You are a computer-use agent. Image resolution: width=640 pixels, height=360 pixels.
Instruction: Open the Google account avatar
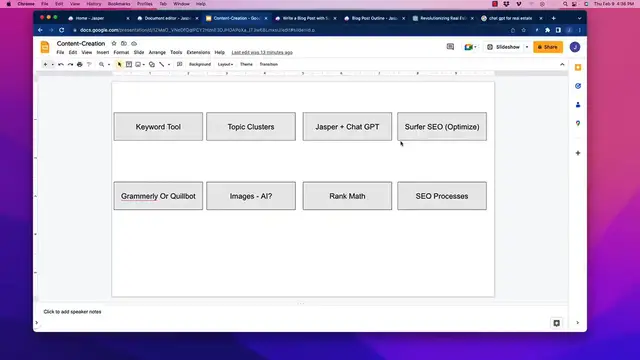pyautogui.click(x=575, y=47)
